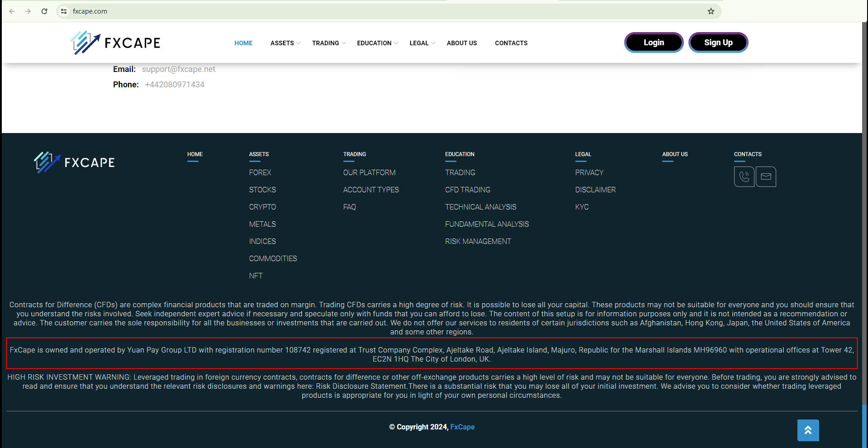Reload the page with the refresh icon
The image size is (868, 448).
tap(44, 11)
